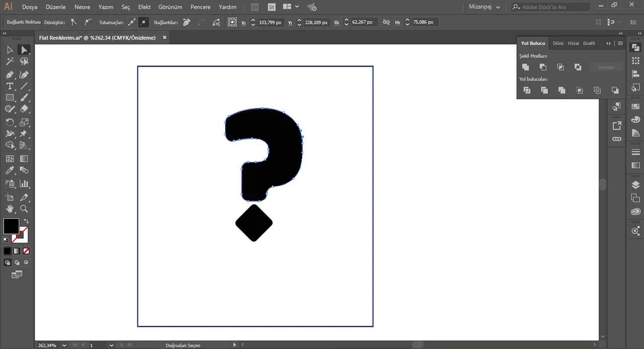Open the arrange documents dropdown
Image resolution: width=644 pixels, height=349 pixels.
pos(291,7)
